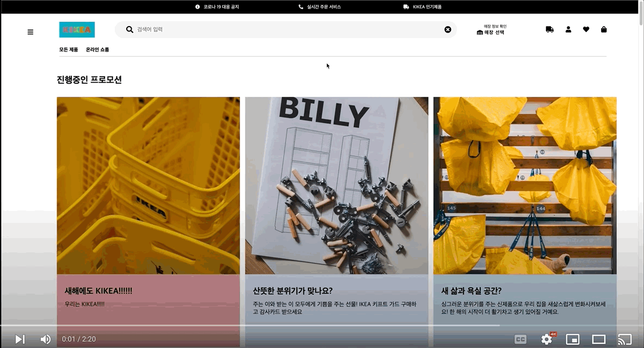644x348 pixels.
Task: Open the user account icon
Action: pyautogui.click(x=568, y=29)
